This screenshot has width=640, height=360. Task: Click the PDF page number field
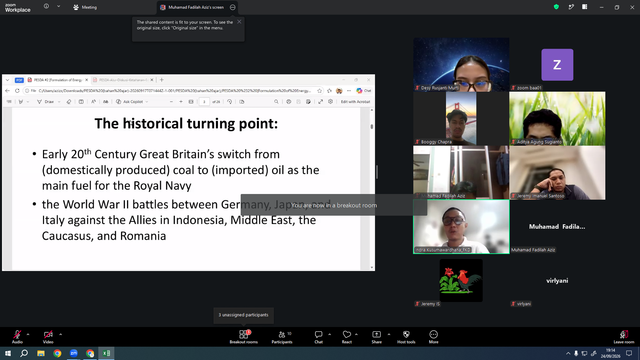coord(204,102)
